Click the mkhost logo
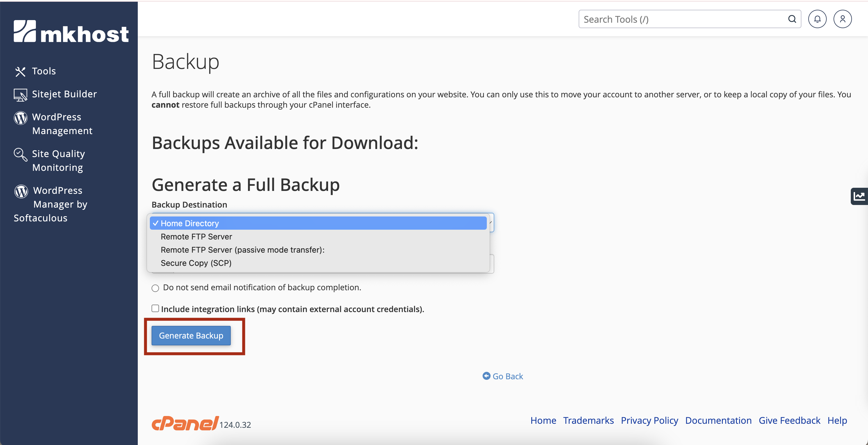The height and width of the screenshot is (445, 868). (71, 31)
